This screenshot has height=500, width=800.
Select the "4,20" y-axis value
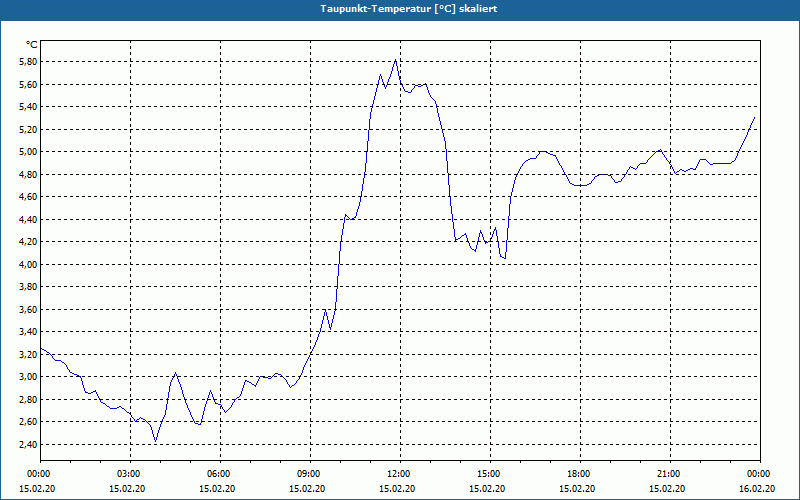click(29, 241)
